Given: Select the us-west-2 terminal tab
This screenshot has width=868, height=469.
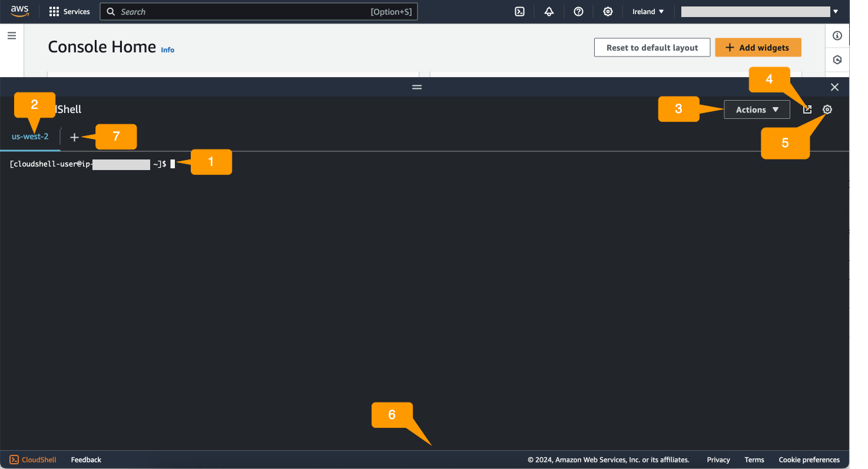Looking at the screenshot, I should (30, 137).
